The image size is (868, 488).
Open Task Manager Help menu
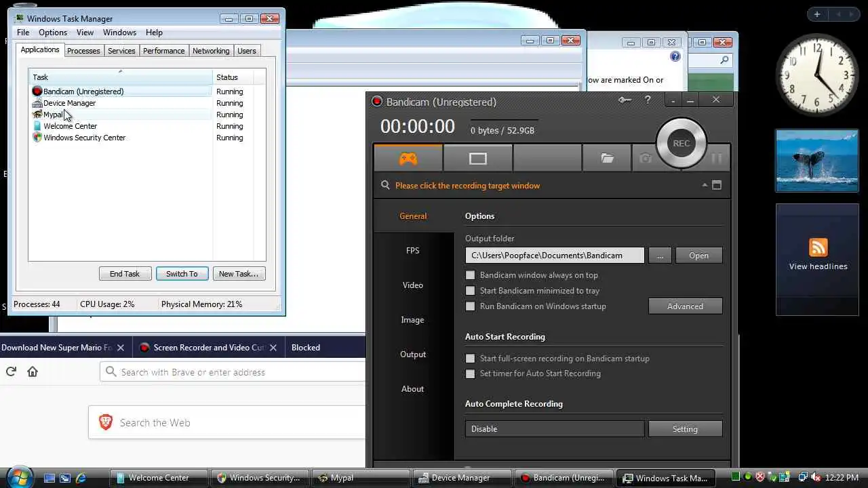click(x=154, y=33)
